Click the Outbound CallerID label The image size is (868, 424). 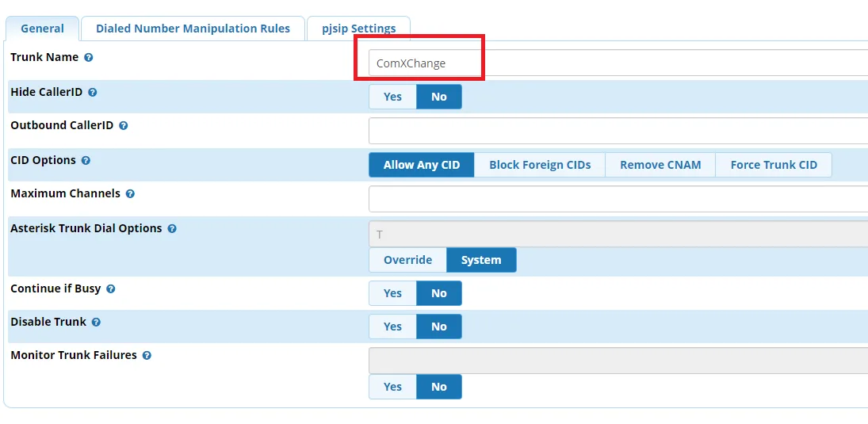pyautogui.click(x=62, y=125)
